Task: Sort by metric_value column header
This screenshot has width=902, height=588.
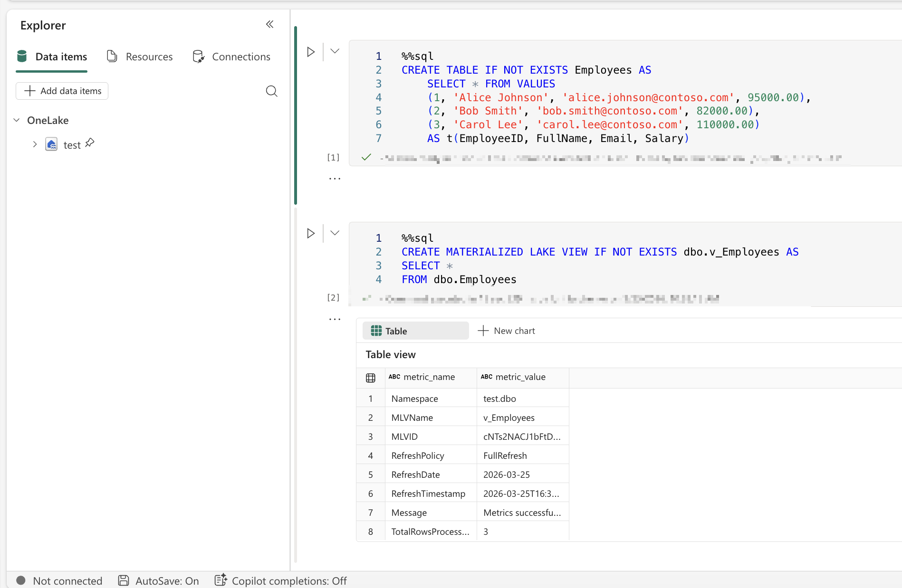Action: click(x=523, y=377)
